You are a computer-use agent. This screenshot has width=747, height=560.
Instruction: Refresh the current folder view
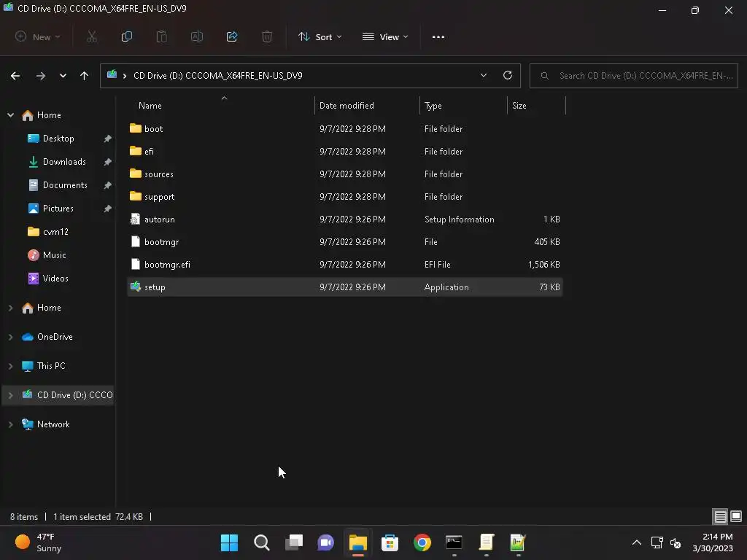point(508,75)
